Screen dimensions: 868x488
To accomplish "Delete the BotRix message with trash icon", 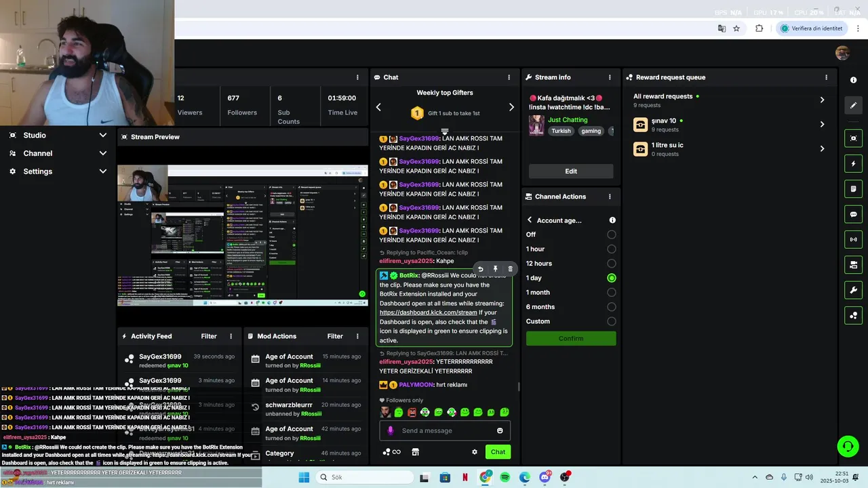I will (510, 269).
